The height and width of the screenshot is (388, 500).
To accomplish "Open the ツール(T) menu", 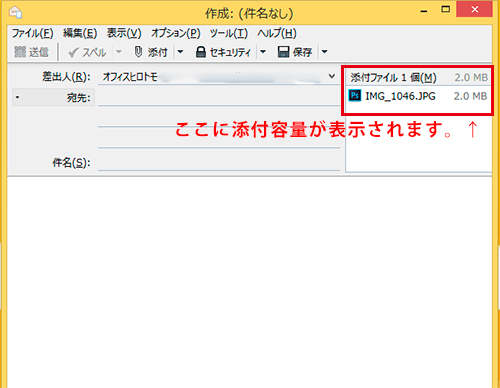I will coord(229,33).
